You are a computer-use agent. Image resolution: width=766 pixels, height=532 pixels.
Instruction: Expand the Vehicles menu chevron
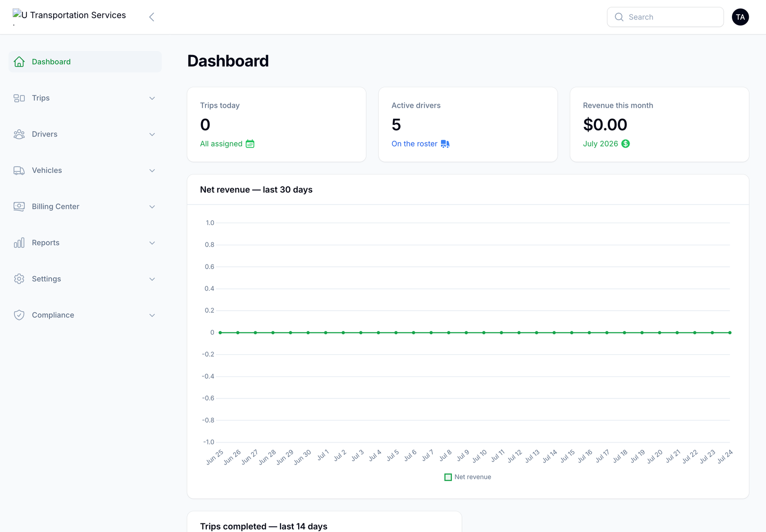click(152, 170)
